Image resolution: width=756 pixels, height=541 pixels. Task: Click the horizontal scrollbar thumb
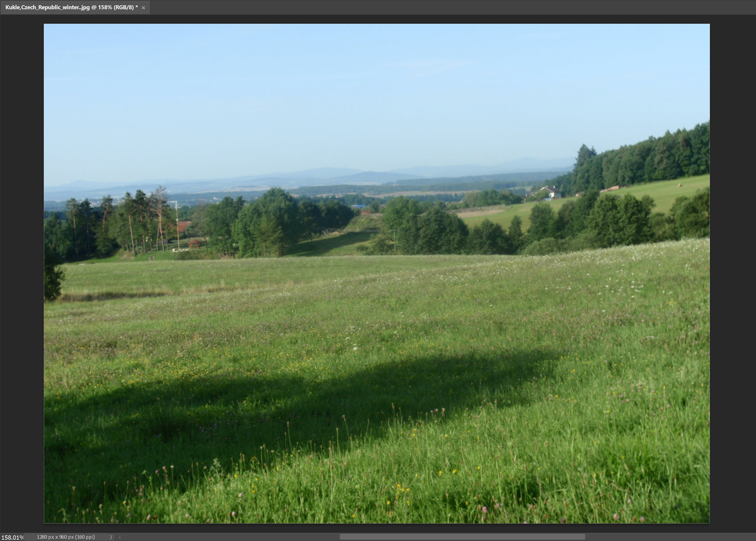point(462,537)
